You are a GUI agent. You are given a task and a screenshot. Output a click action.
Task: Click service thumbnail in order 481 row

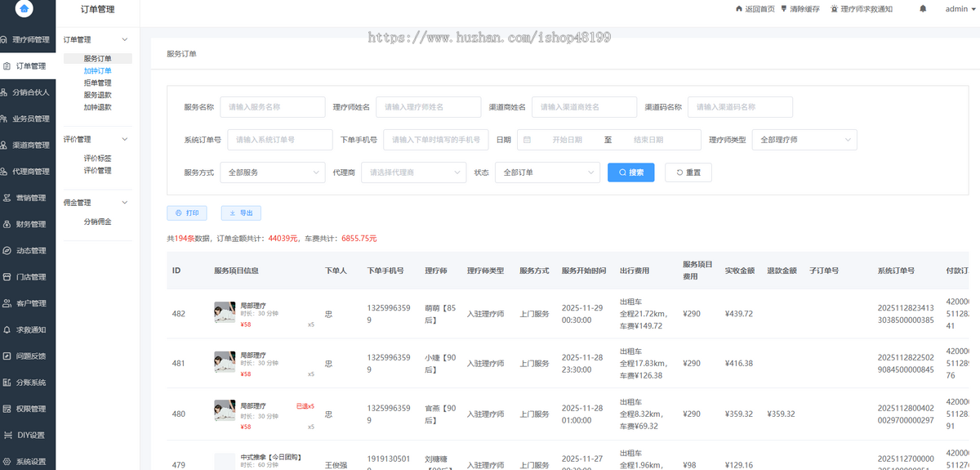tap(225, 362)
